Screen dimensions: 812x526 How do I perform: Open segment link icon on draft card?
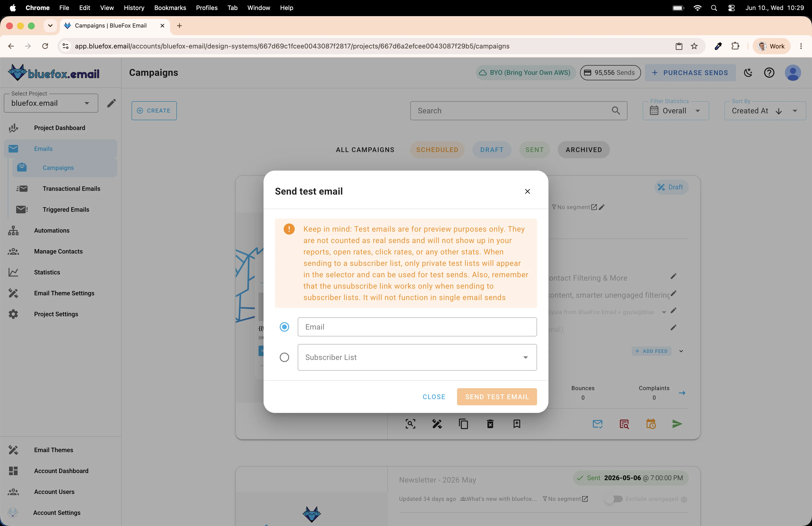[x=594, y=207]
